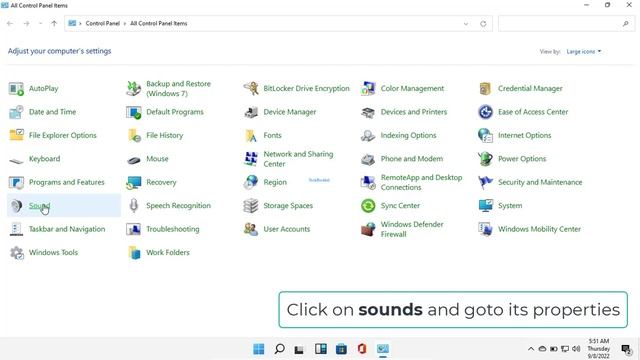Viewport: 640px width, 360px height.
Task: Click the back navigation arrow
Action: [10, 24]
